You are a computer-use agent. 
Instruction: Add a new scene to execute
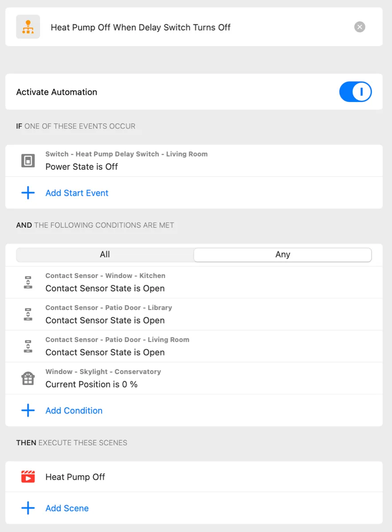click(67, 508)
